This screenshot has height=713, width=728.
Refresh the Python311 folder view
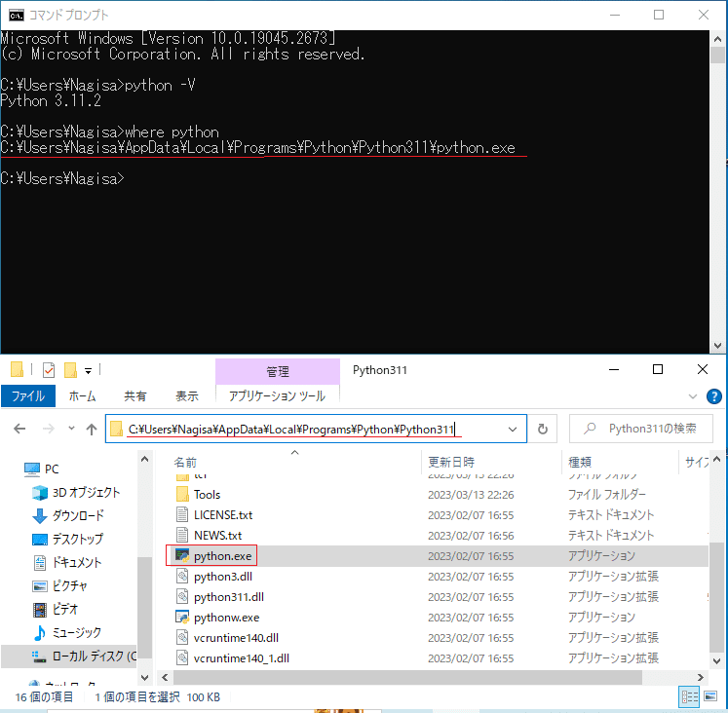(x=542, y=430)
